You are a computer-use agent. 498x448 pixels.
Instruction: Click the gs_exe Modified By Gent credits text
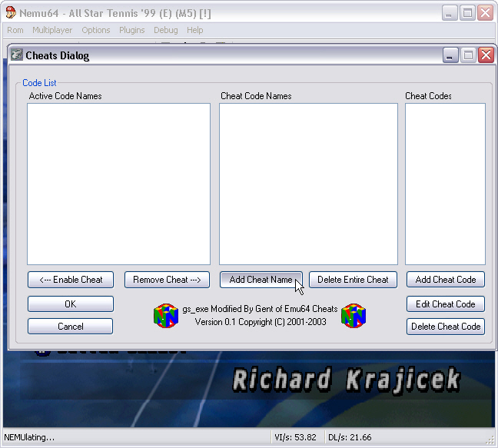(x=260, y=309)
